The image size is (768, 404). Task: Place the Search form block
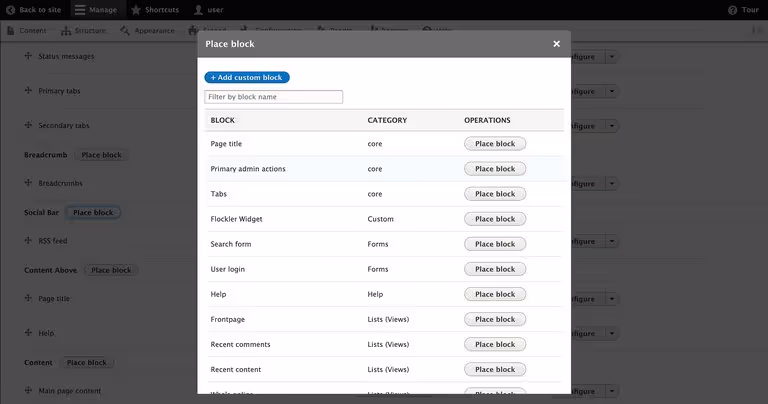click(495, 244)
